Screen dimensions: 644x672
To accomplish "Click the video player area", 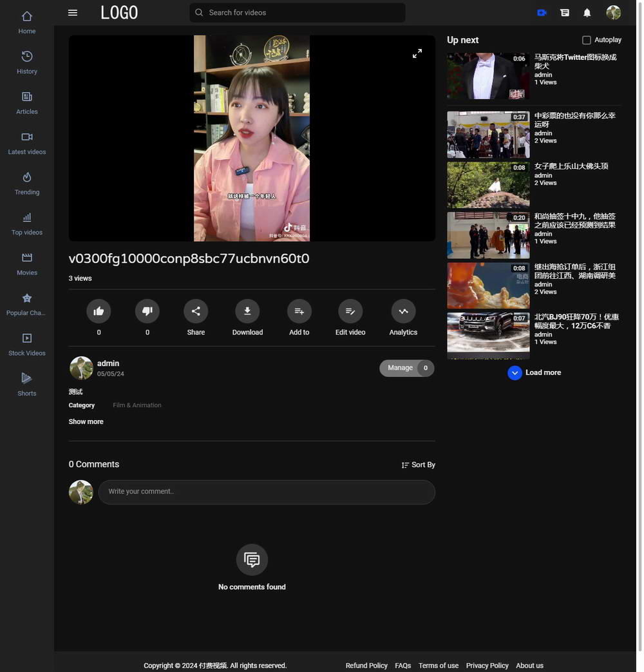I will tap(252, 138).
